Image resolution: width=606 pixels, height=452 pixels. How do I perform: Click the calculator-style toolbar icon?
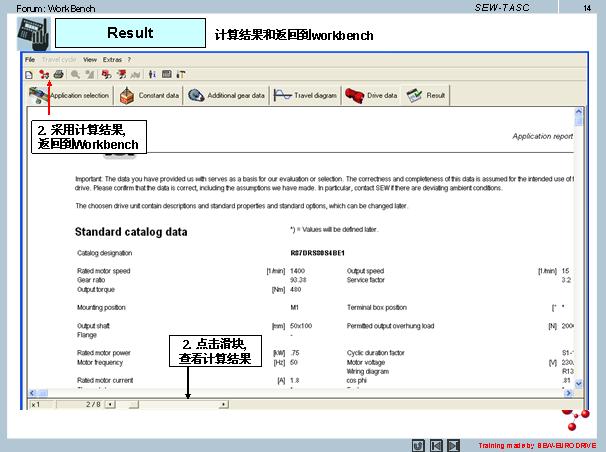pyautogui.click(x=167, y=74)
